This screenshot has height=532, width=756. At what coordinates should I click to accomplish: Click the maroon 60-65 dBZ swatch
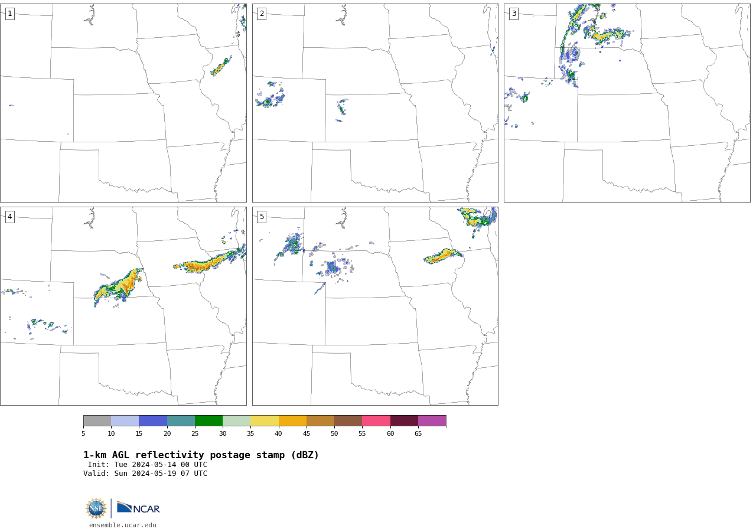coord(404,421)
